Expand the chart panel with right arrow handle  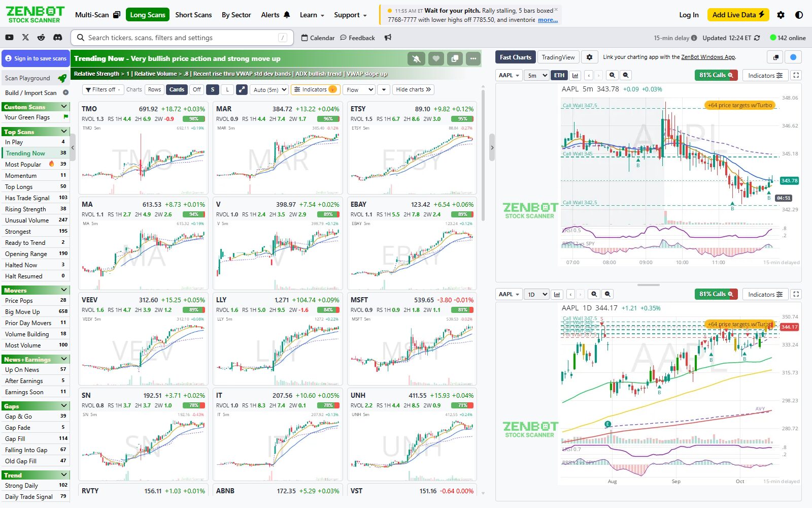coord(492,148)
